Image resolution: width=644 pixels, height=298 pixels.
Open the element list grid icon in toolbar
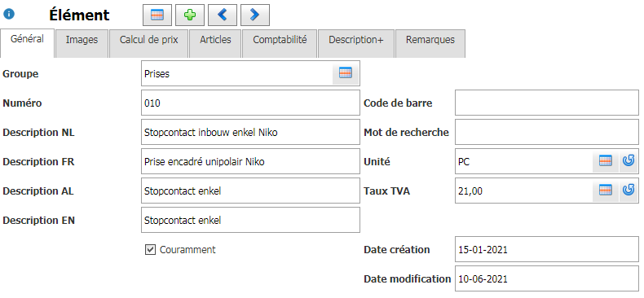coord(157,15)
